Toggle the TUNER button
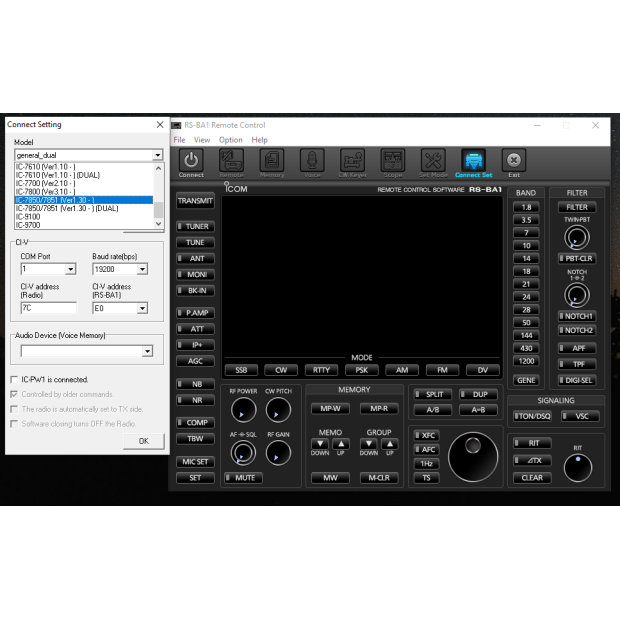Image resolution: width=620 pixels, height=620 pixels. click(x=195, y=227)
